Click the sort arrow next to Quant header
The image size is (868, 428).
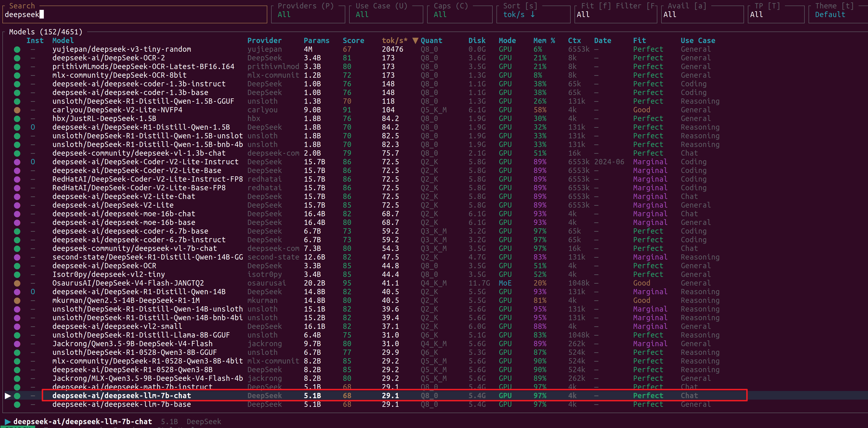[416, 41]
